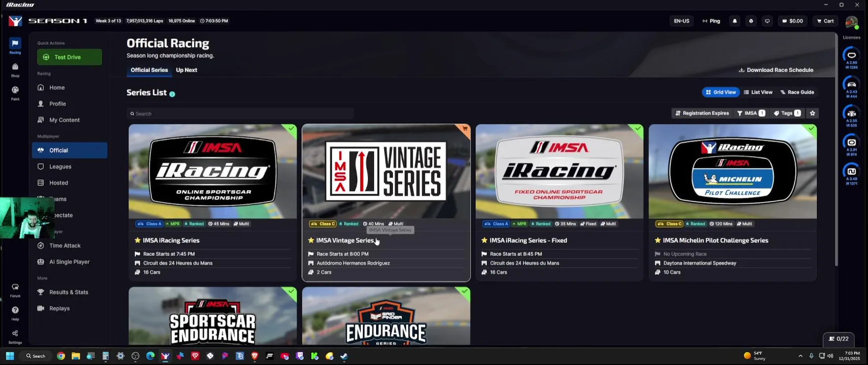Click the series Search field
868x365 pixels.
[240, 114]
